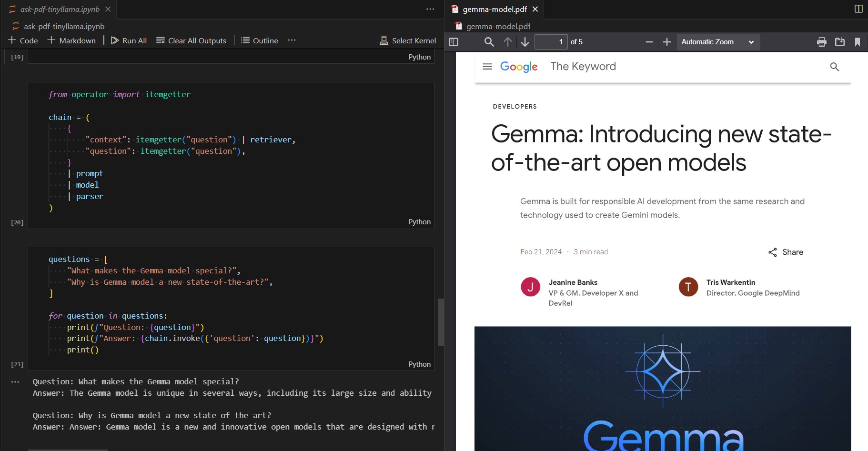This screenshot has height=451, width=868.
Task: Click the Google logo in PDF
Action: click(519, 67)
